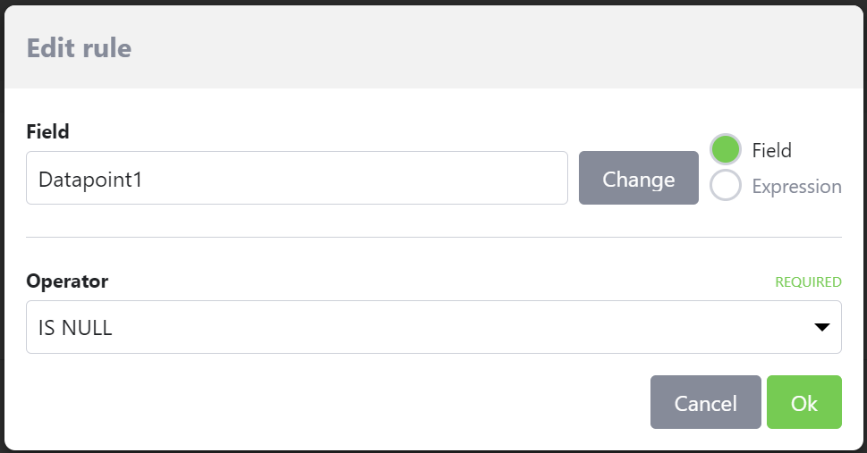Focus the Datapoint1 field input

point(296,178)
